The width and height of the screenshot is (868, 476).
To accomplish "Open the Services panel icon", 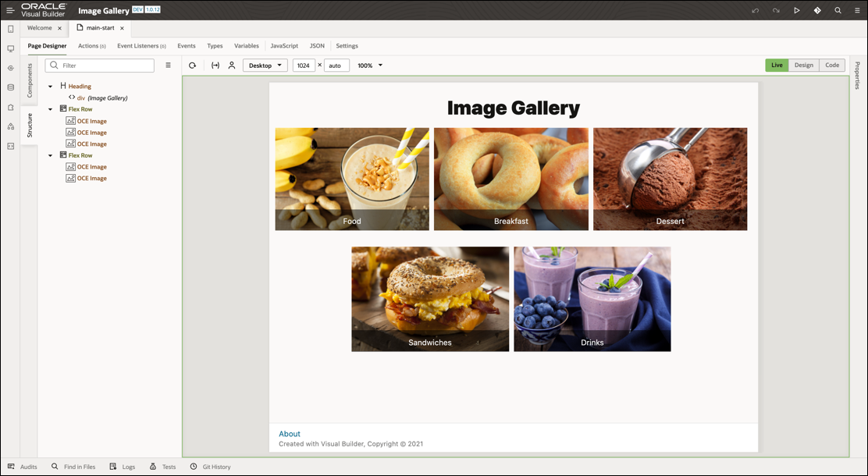I will 10,68.
